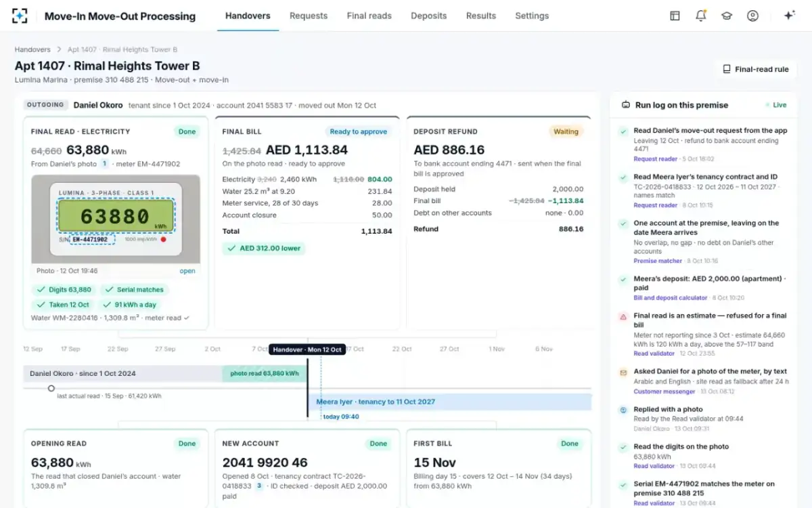Click the 'Handover · Mon 12 Oct' timeline marker

coord(307,350)
